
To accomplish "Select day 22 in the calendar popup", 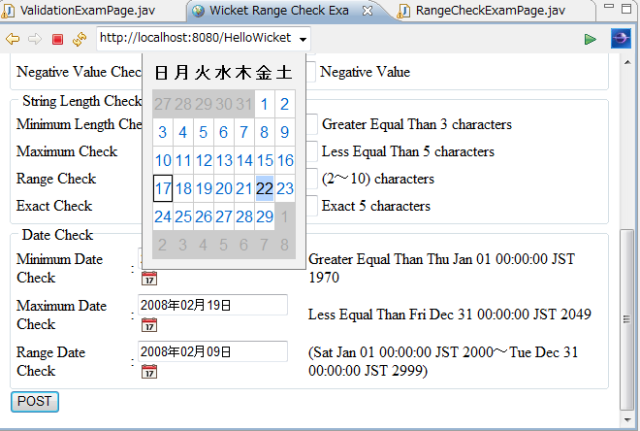I will tap(265, 188).
